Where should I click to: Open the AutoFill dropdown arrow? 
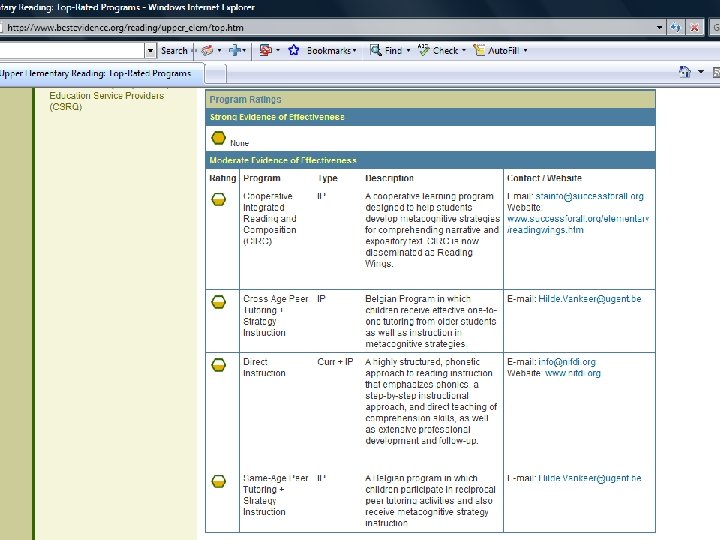pos(525,51)
